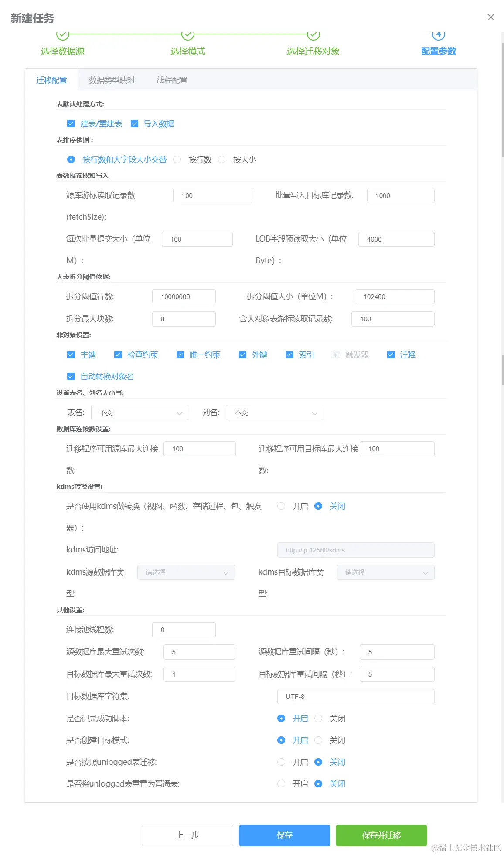Select 开启 for 是否记录成功脚本
The image size is (504, 855).
pos(281,719)
